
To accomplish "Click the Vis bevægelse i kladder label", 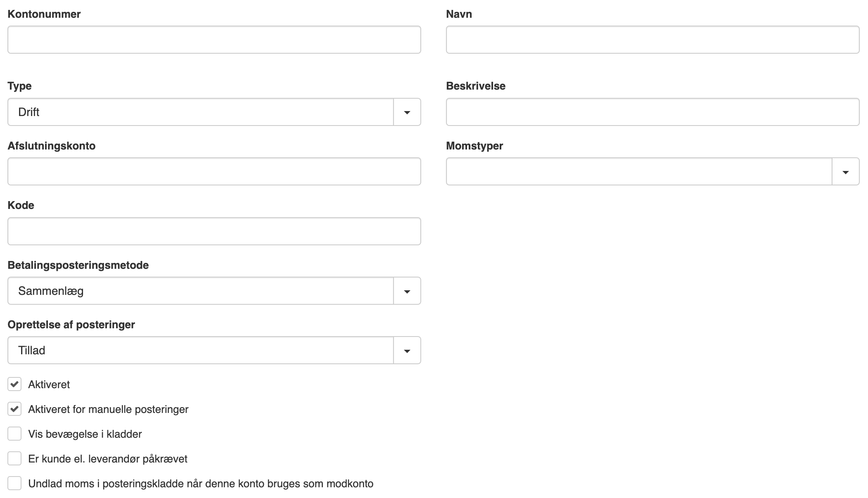I will click(85, 434).
